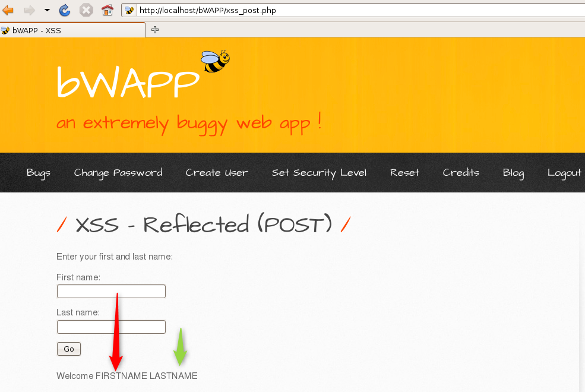The height and width of the screenshot is (392, 585).
Task: Log out using the Logout link
Action: click(x=564, y=173)
